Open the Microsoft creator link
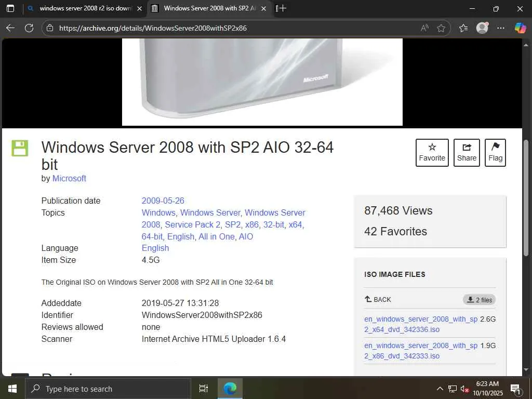The height and width of the screenshot is (399, 532). coord(69,179)
